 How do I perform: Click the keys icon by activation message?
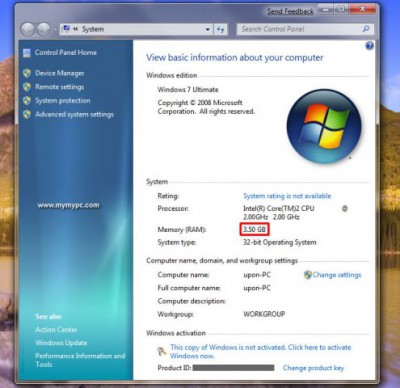click(x=162, y=351)
